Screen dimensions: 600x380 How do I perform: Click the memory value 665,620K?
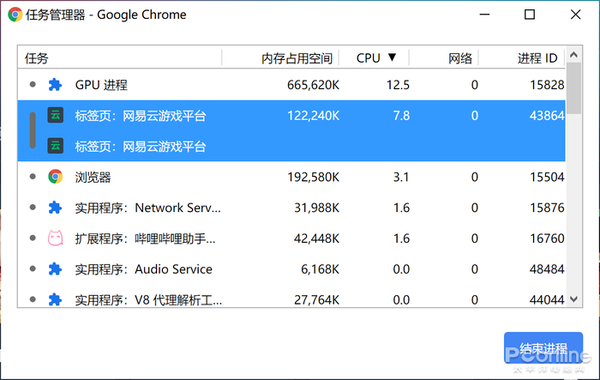click(313, 85)
